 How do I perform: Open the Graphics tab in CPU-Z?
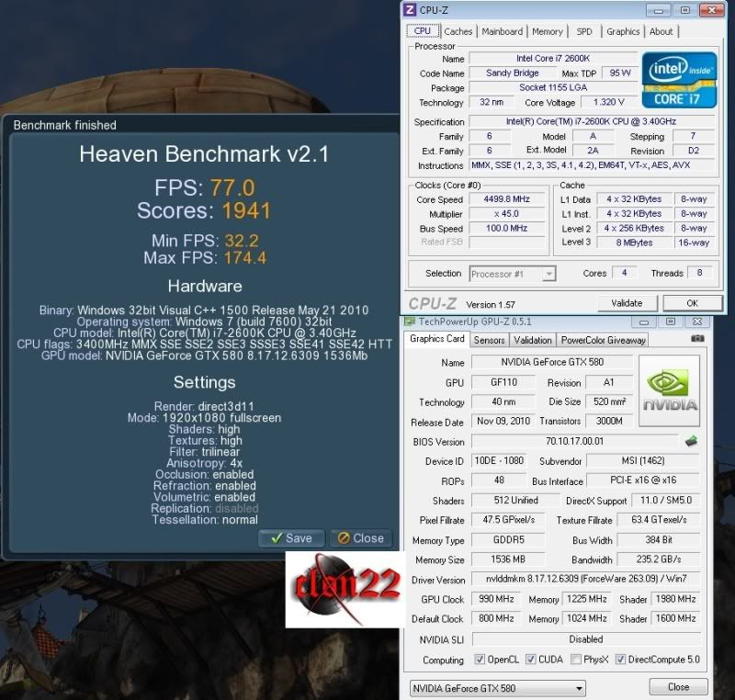click(x=623, y=31)
